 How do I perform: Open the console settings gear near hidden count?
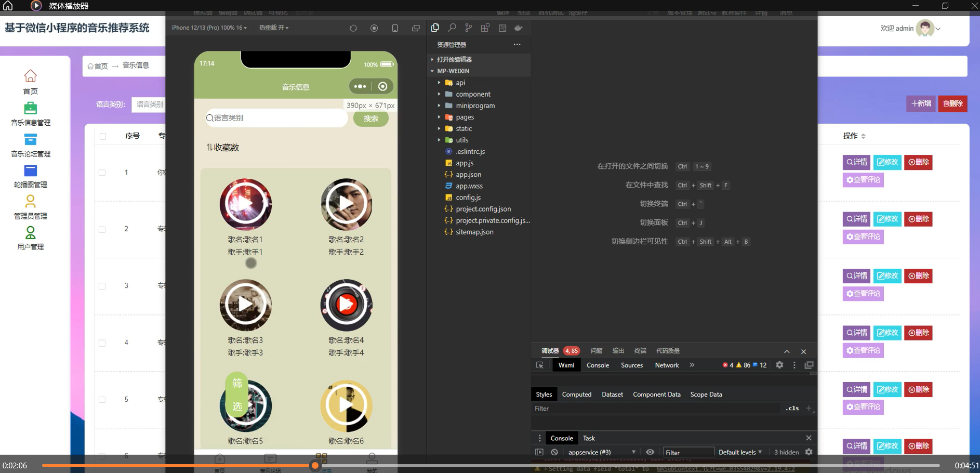coord(809,452)
